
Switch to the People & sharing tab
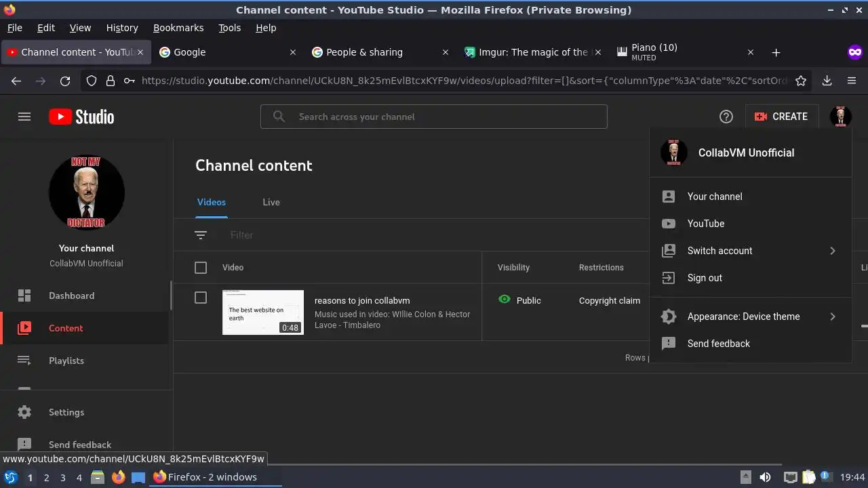(x=380, y=52)
